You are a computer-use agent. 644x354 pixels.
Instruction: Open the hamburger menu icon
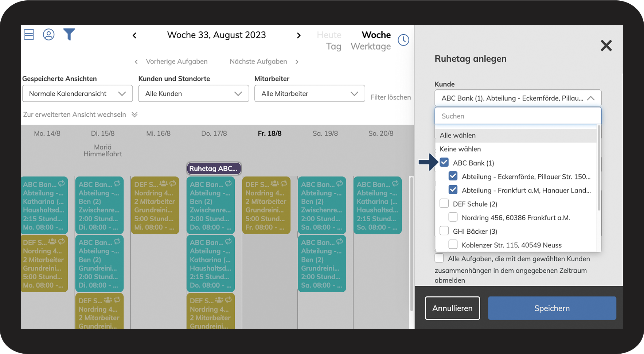(29, 35)
